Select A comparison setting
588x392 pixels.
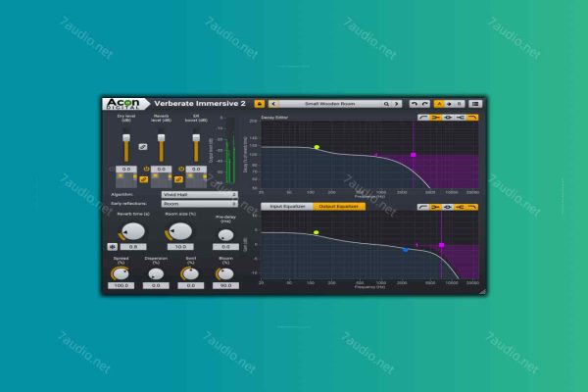(438, 104)
